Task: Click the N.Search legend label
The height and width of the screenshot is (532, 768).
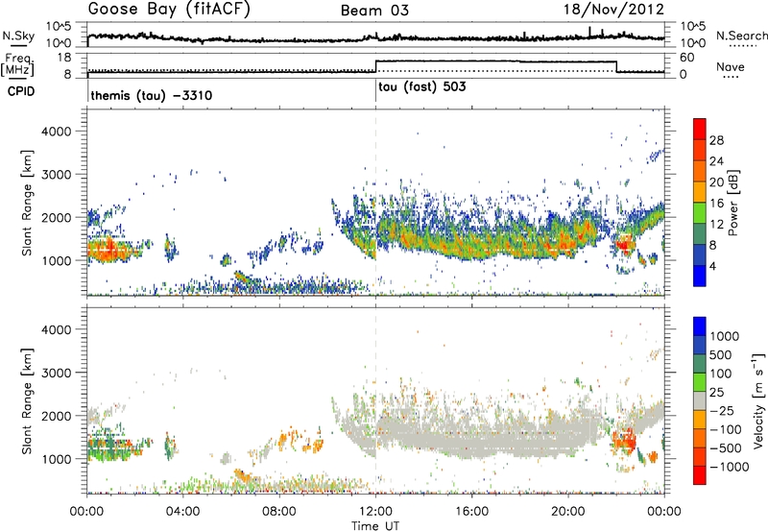Action: coord(742,36)
